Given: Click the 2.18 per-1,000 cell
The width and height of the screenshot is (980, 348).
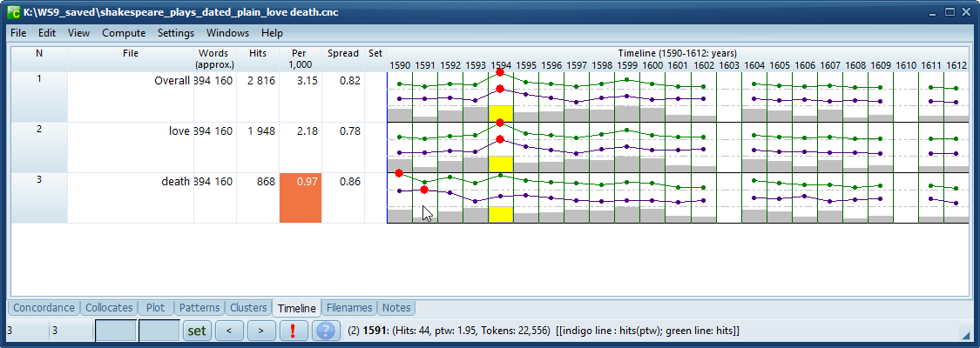Looking at the screenshot, I should [301, 147].
